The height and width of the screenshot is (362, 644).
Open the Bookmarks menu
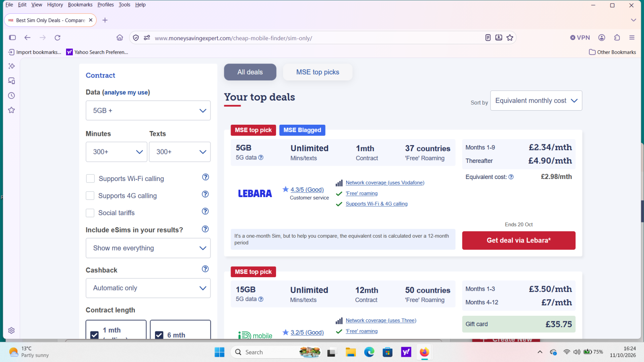click(x=80, y=5)
